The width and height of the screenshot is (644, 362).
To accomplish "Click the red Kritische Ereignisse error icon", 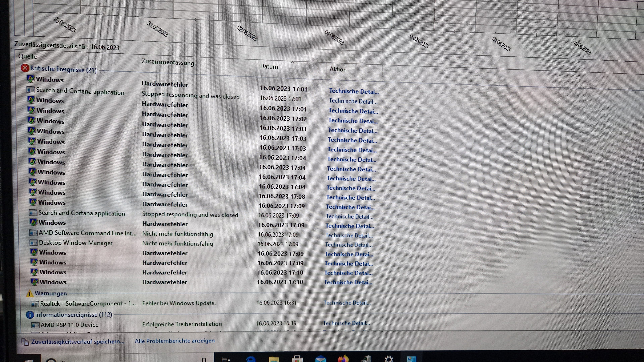I will click(x=25, y=68).
